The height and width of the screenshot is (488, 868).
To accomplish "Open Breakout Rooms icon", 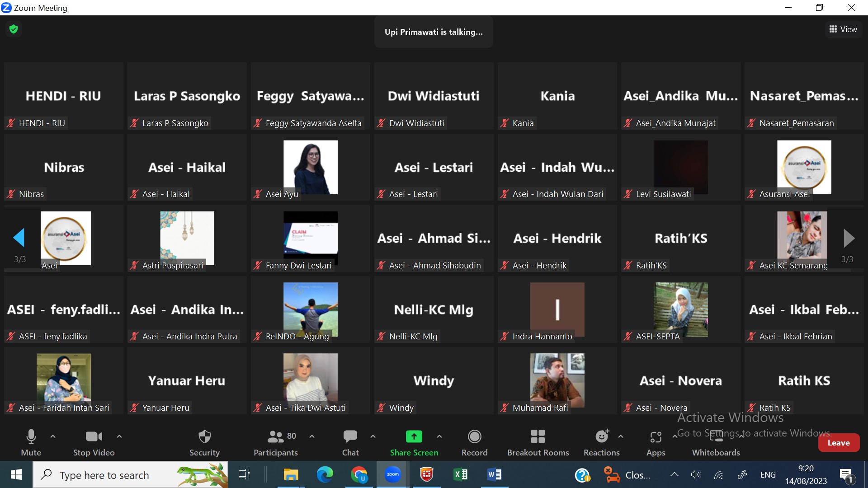I will [x=538, y=436].
